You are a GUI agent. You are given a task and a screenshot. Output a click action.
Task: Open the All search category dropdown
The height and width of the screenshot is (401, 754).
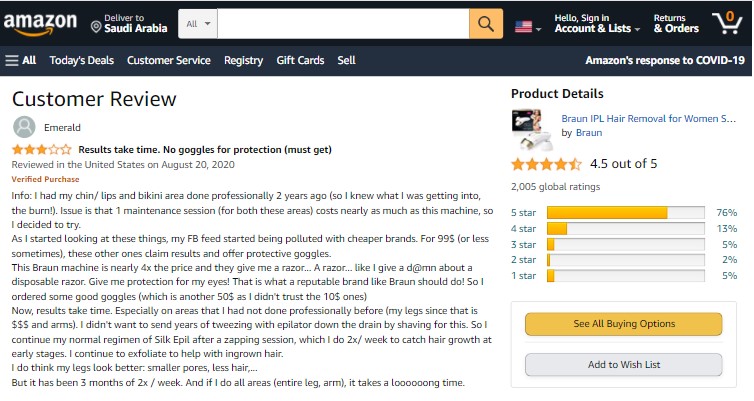tap(198, 23)
